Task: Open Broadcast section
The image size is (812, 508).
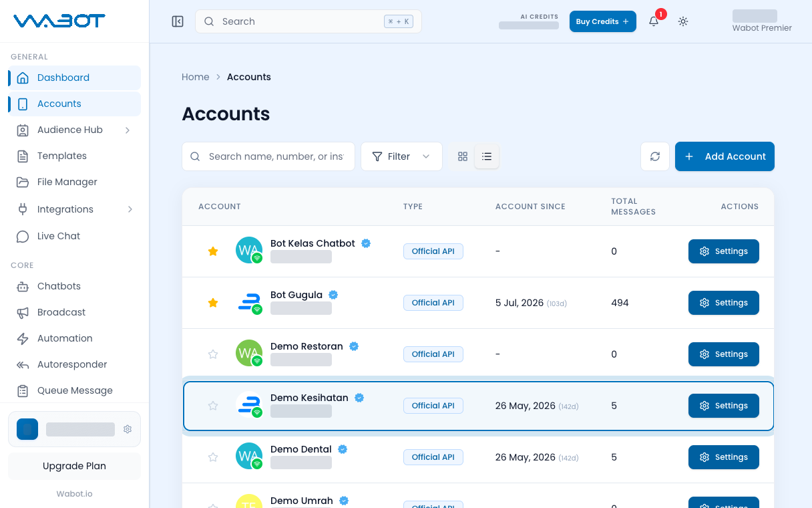Action: click(75, 312)
